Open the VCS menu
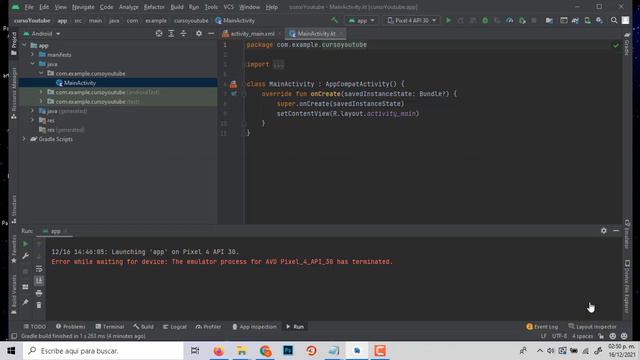Viewport: 640px width, 360px height. coord(229,7)
